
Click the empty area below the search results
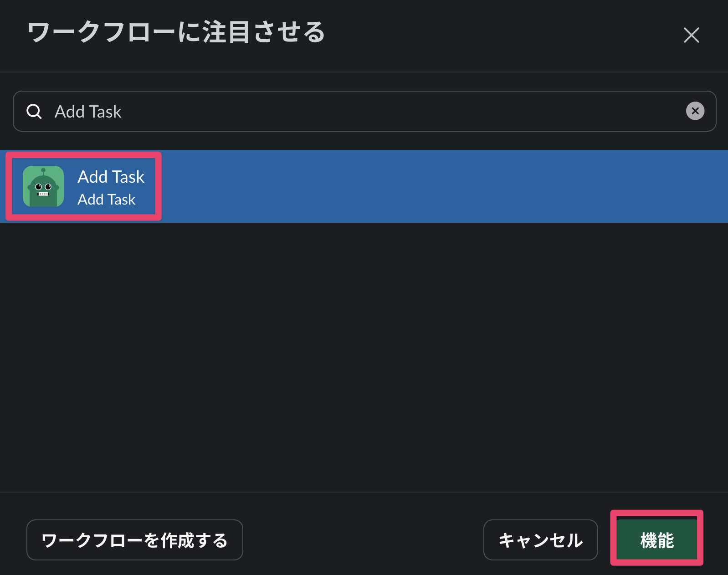(x=364, y=355)
